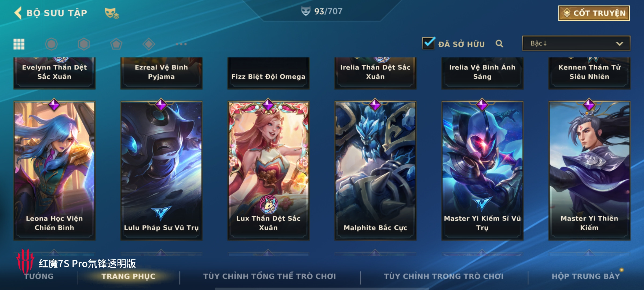Switch to the Tướng tab
The height and width of the screenshot is (290, 644).
point(39,276)
